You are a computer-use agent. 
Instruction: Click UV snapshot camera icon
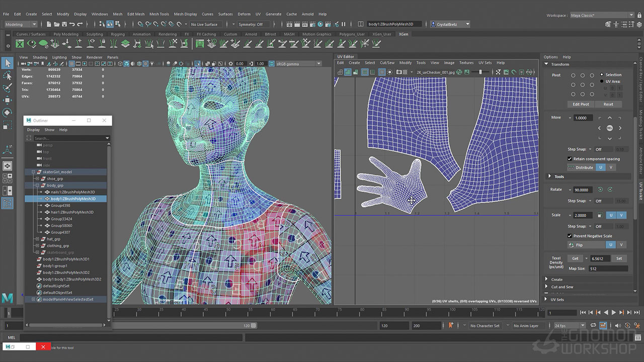click(398, 72)
